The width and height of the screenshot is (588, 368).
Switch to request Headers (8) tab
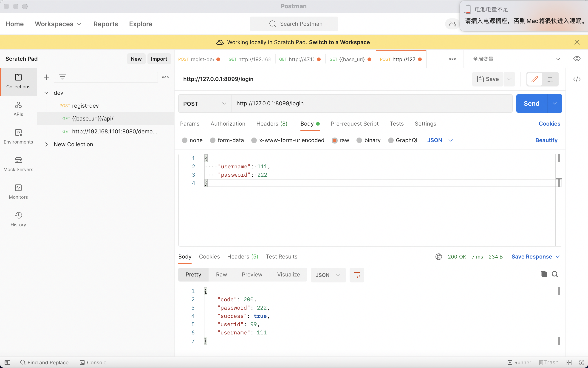pos(272,124)
